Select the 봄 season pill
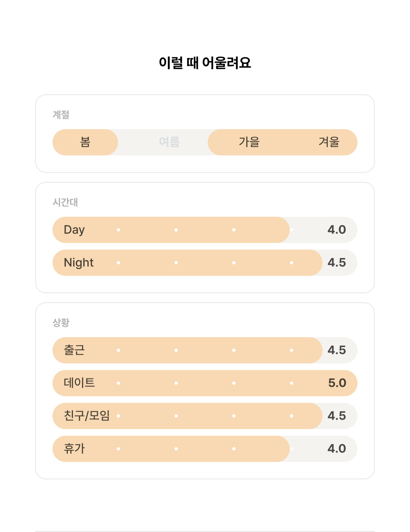Viewport: 410px width, 532px height. coord(85,142)
